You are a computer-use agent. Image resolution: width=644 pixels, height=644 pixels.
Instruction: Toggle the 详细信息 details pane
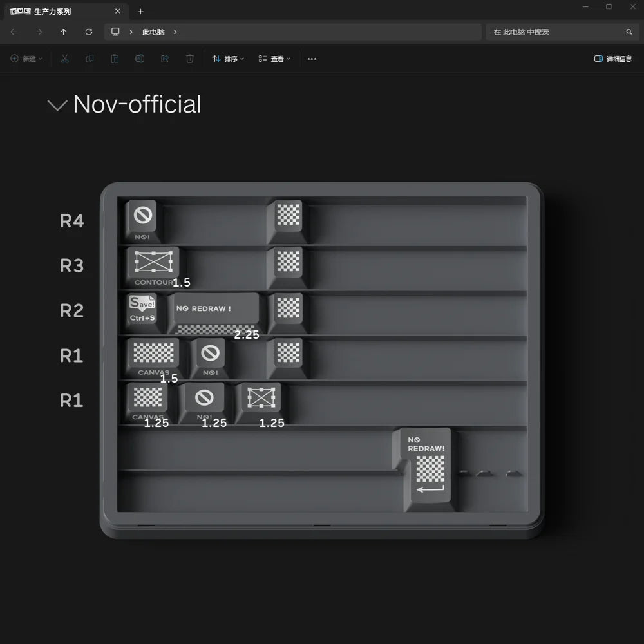[612, 59]
